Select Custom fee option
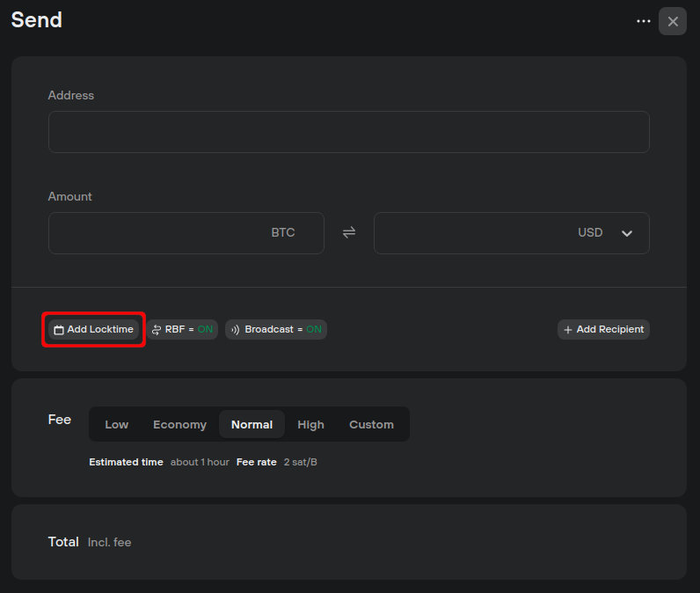Image resolution: width=700 pixels, height=593 pixels. (371, 424)
